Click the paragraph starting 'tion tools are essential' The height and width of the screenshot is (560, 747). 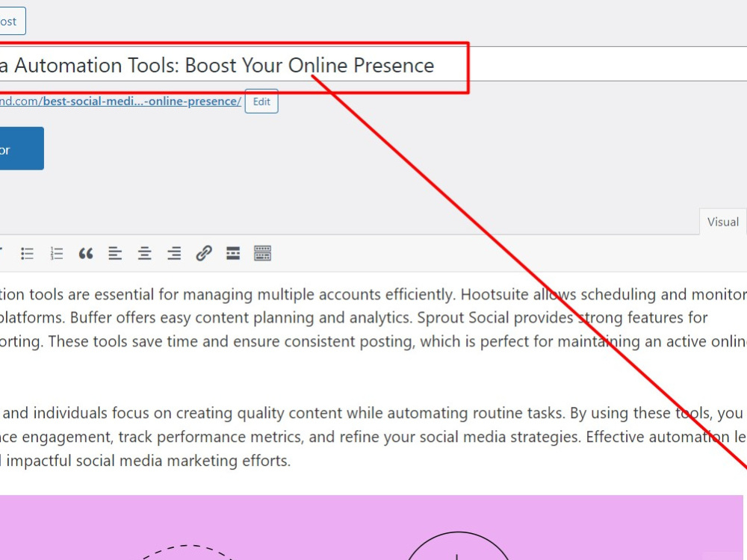click(x=373, y=317)
